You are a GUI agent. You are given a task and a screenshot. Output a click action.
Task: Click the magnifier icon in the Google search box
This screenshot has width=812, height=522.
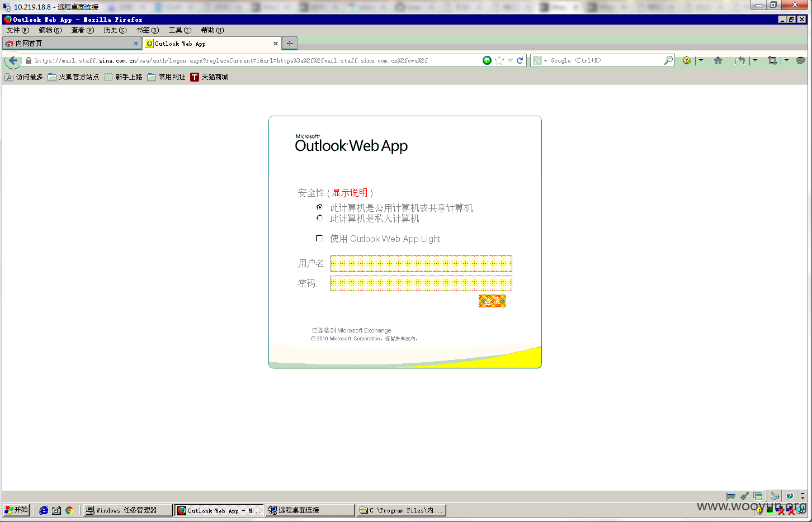[668, 60]
